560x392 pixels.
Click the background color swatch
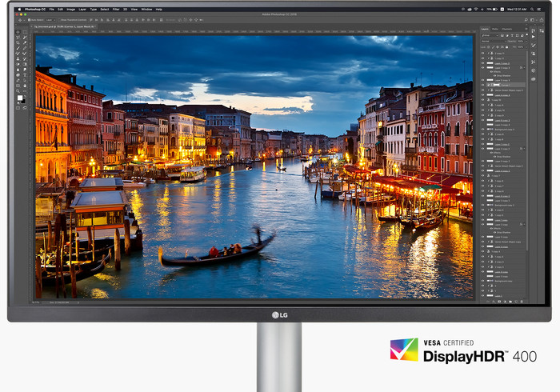pyautogui.click(x=23, y=102)
